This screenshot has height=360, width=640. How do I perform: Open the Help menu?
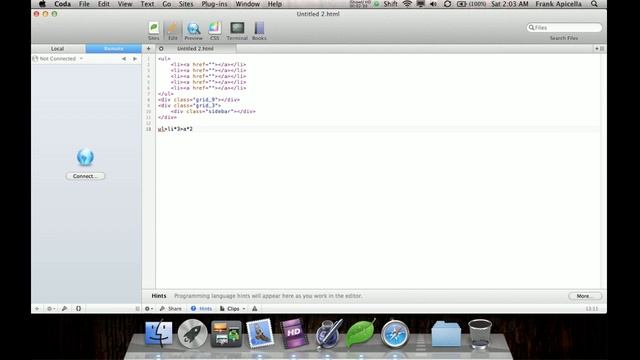pyautogui.click(x=275, y=4)
